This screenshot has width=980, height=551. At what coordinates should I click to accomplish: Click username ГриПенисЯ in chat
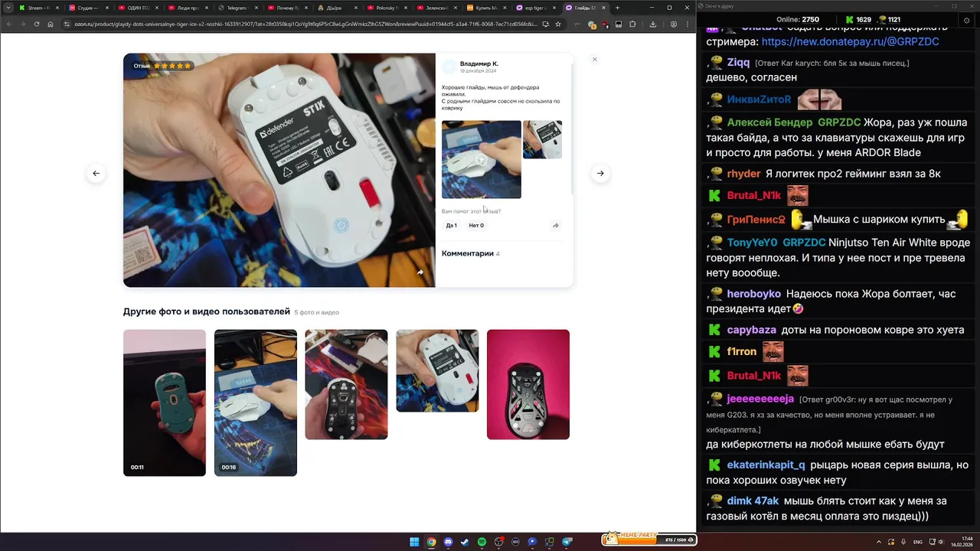pyautogui.click(x=756, y=220)
